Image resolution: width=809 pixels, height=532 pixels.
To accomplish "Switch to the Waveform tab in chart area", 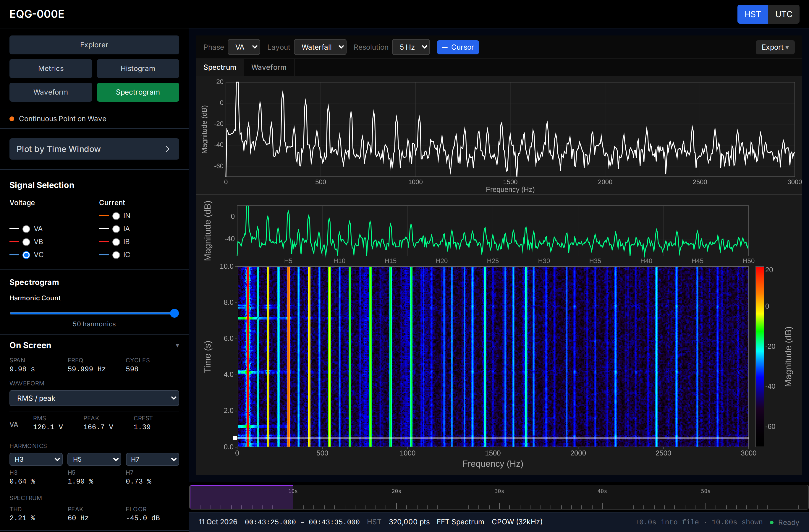I will pos(268,67).
